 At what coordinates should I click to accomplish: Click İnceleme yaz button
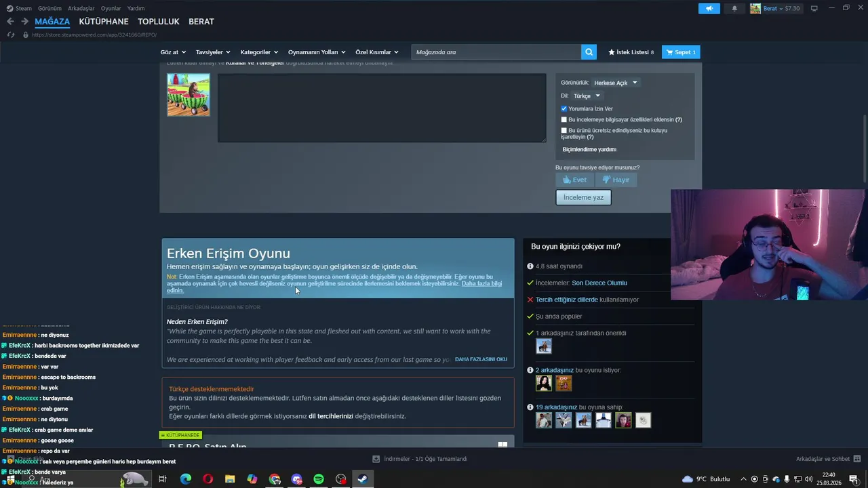point(583,197)
